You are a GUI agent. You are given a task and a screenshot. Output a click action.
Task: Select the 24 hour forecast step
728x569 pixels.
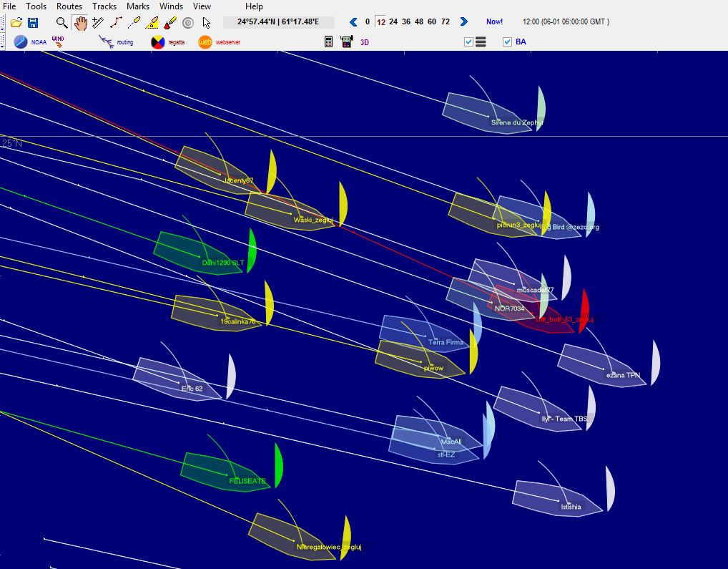click(x=393, y=22)
